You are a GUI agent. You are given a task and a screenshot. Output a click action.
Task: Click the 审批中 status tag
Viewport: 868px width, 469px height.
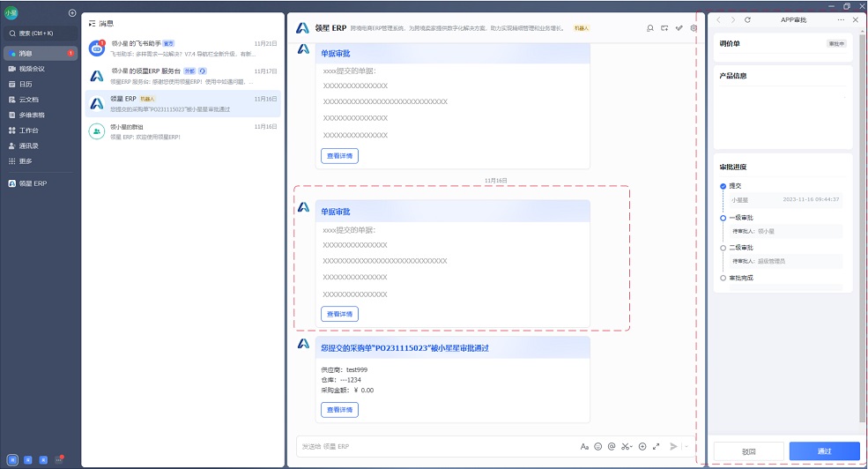click(836, 44)
